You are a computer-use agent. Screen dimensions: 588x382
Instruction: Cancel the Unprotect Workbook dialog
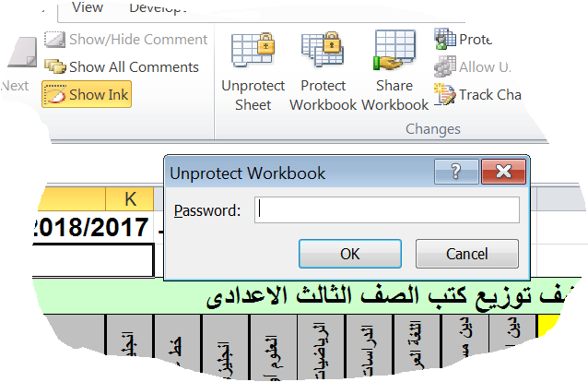pos(467,254)
